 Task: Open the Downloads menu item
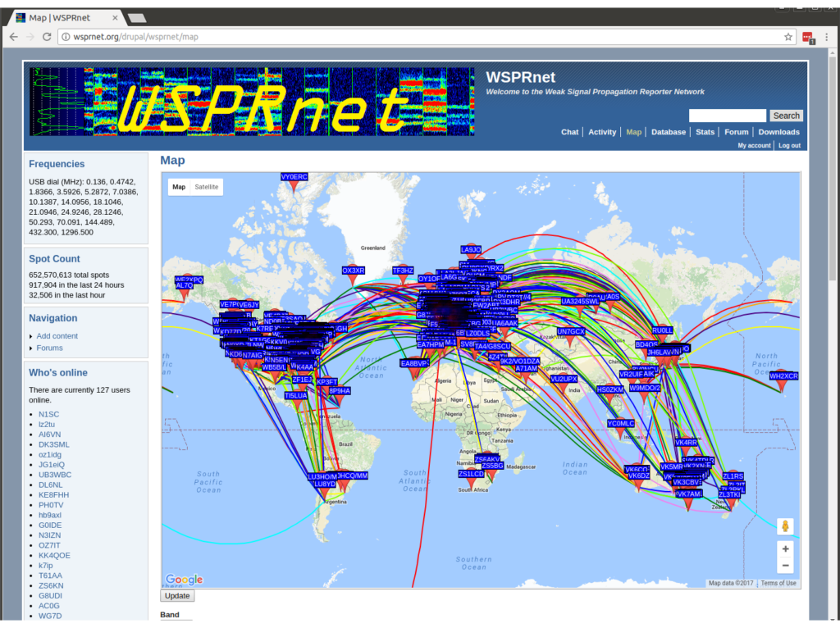778,132
